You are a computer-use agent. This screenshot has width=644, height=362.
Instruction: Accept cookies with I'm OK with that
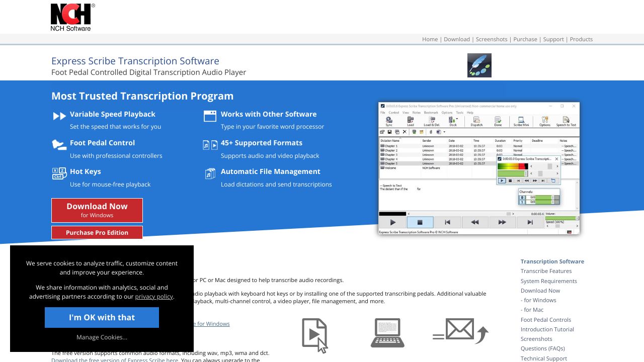click(x=102, y=318)
